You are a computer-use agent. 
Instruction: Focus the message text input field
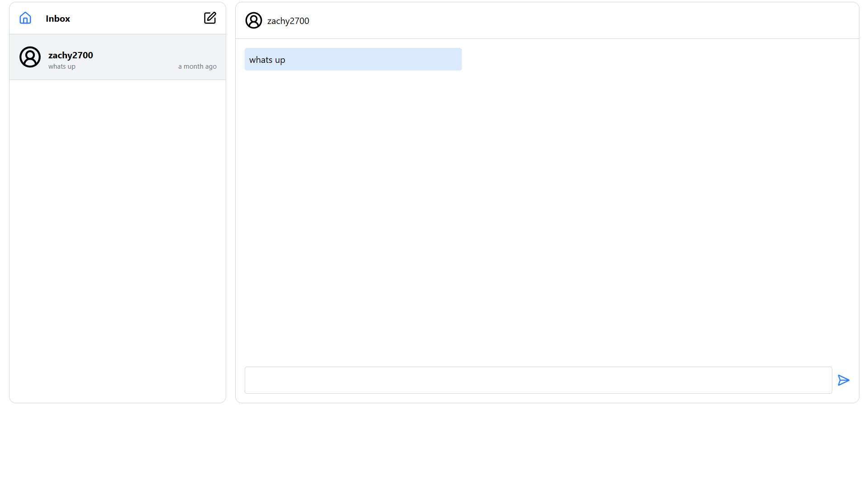point(538,380)
